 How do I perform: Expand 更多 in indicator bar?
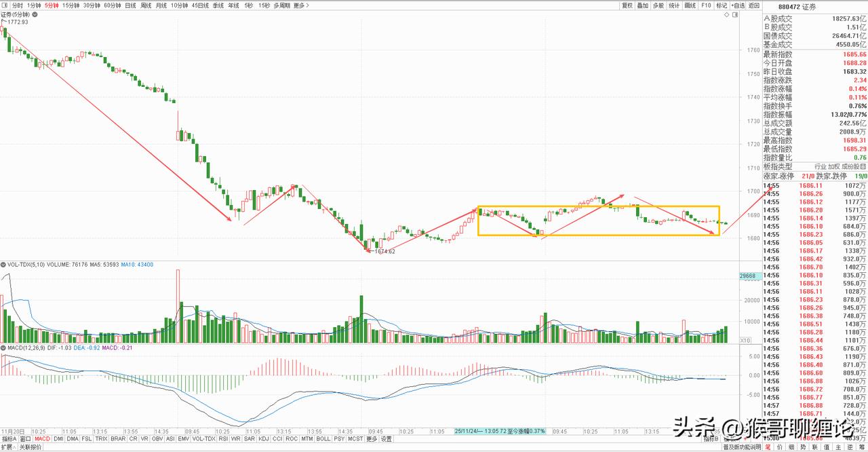pos(372,438)
